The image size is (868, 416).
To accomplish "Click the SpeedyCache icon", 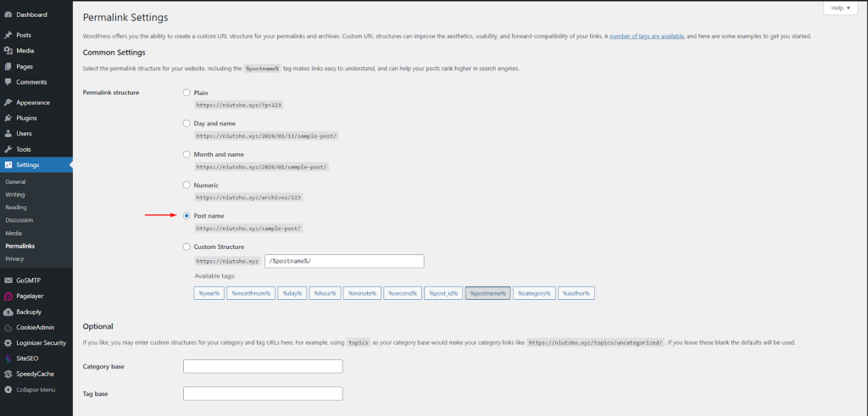I will tap(8, 374).
